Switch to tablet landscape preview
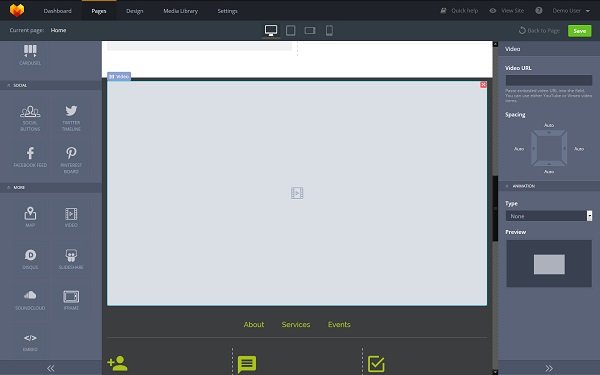Screen dimensions: 600x375 (310, 30)
